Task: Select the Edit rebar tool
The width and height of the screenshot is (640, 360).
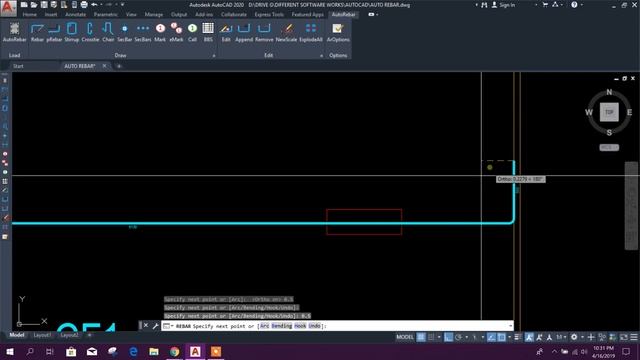Action: 226,32
